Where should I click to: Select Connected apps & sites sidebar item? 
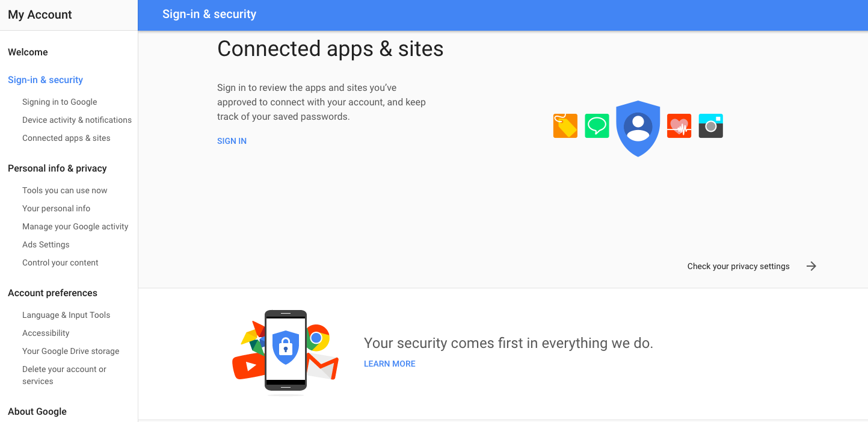tap(66, 138)
